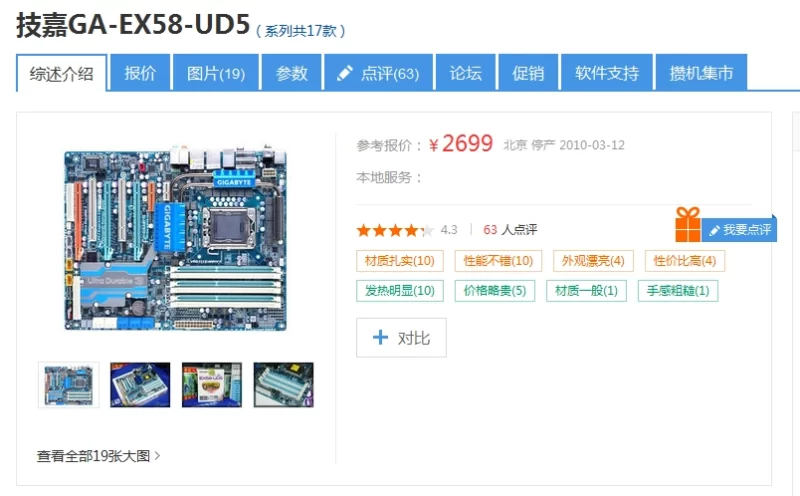Open the 报价 tab
800x496 pixels.
[140, 72]
